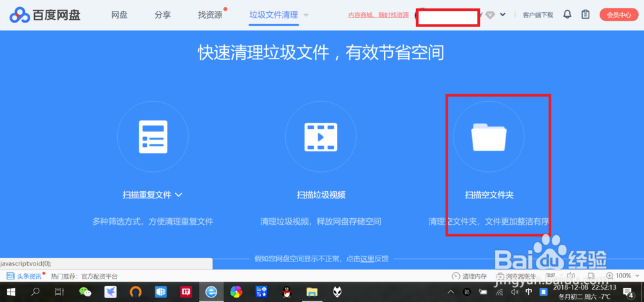Open WeChat from the taskbar

[x=85, y=292]
